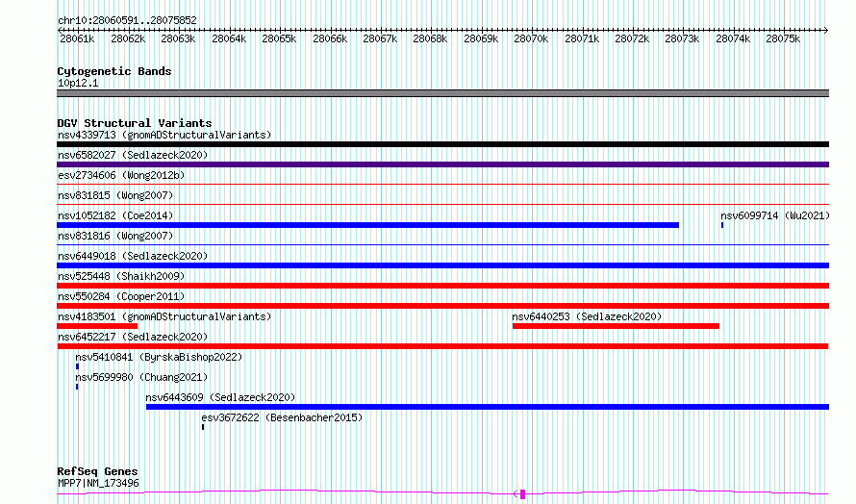This screenshot has width=856, height=504.
Task: Open esv2734606 (Wong2012b) variant
Action: pos(121,175)
